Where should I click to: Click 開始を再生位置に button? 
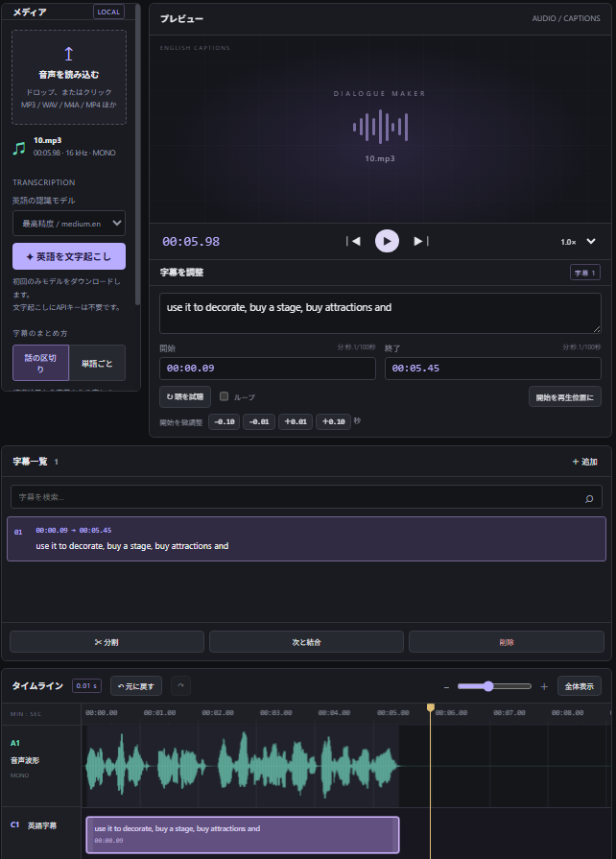point(564,396)
